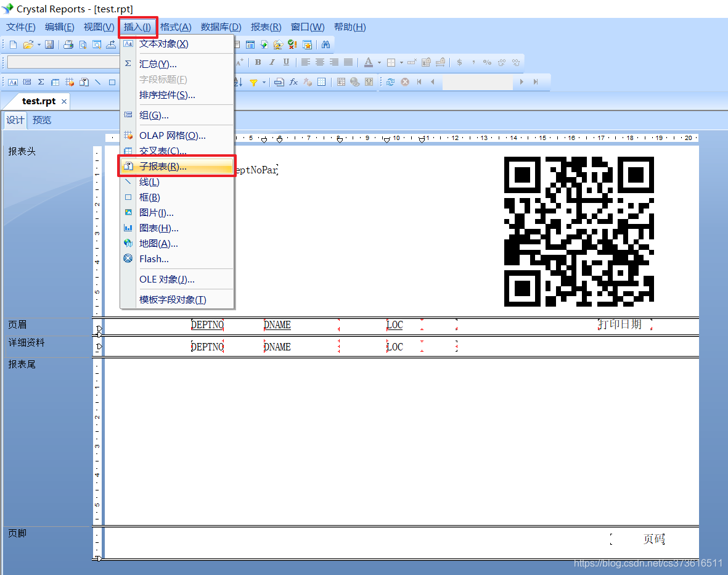Viewport: 728px width, 575px height.
Task: Click Insert Box toolbar icon
Action: [x=112, y=82]
